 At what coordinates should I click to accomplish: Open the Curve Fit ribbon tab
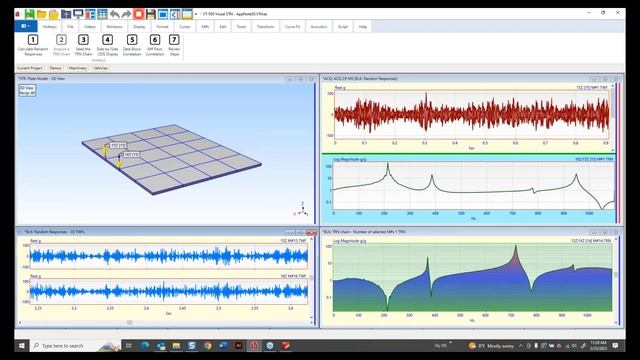[292, 27]
